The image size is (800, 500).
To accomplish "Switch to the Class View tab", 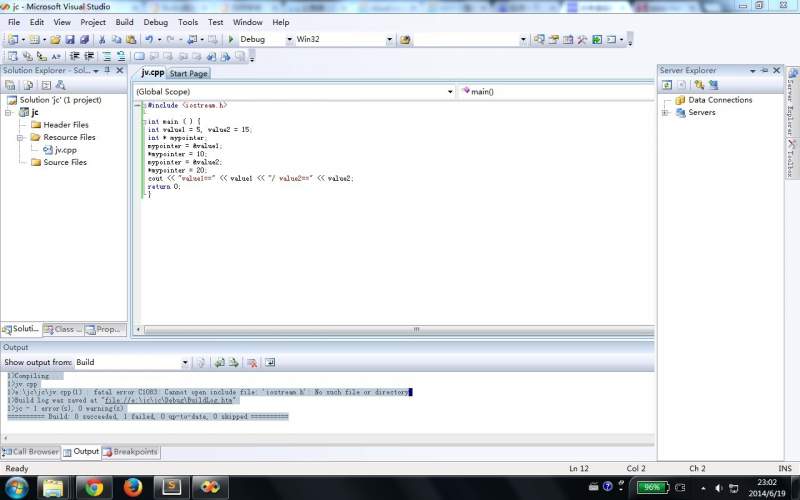I will (63, 330).
